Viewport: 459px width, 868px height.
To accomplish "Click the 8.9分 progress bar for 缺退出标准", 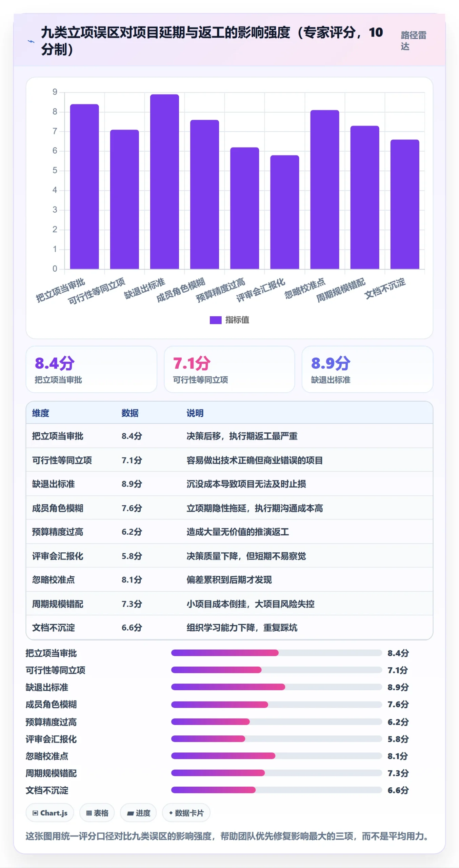I will coord(277,687).
